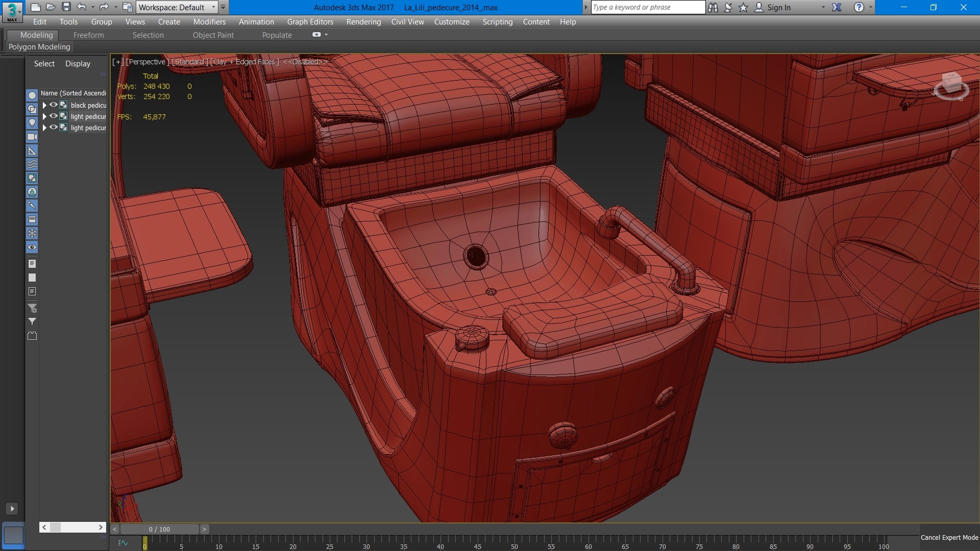Image resolution: width=980 pixels, height=551 pixels.
Task: Toggle the Display Frozen Objects snowflake icon
Action: (32, 233)
